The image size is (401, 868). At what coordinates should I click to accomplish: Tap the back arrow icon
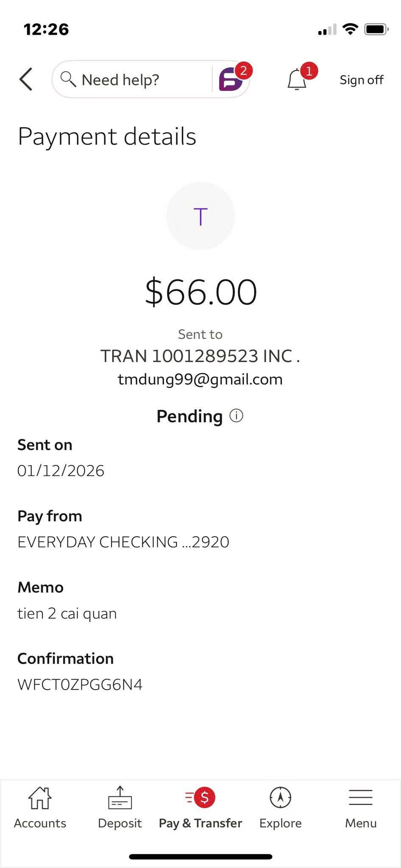[26, 79]
